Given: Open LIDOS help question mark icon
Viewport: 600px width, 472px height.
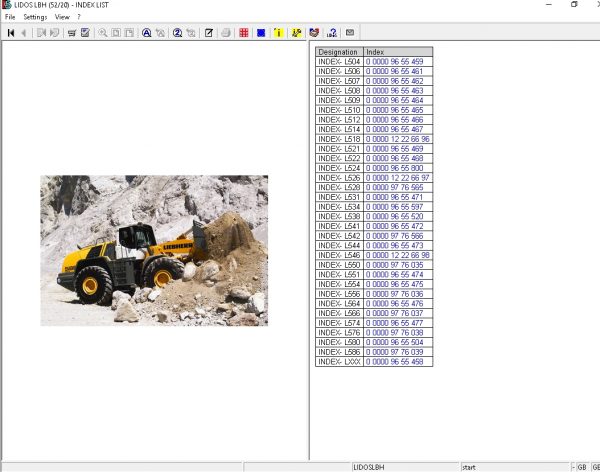Looking at the screenshot, I should [x=332, y=33].
